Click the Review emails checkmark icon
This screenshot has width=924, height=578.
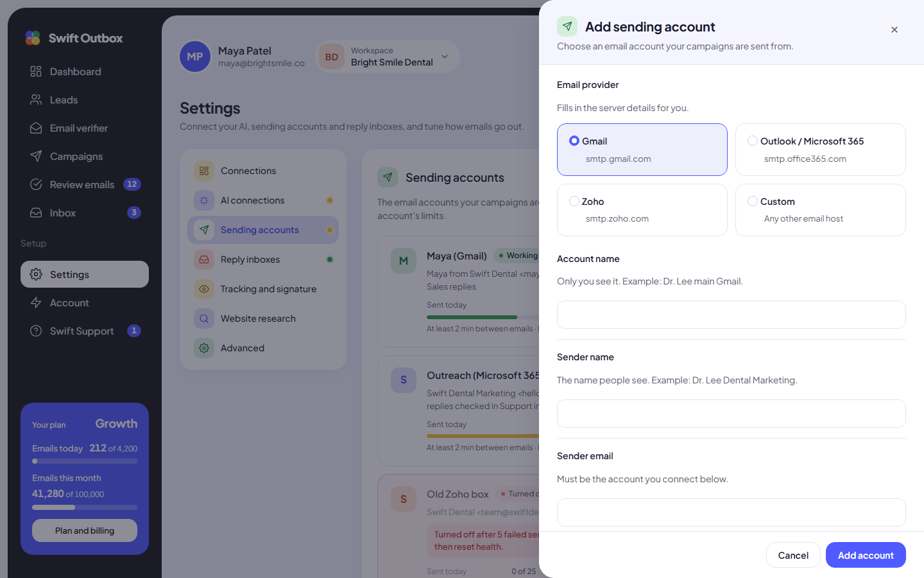coord(36,184)
